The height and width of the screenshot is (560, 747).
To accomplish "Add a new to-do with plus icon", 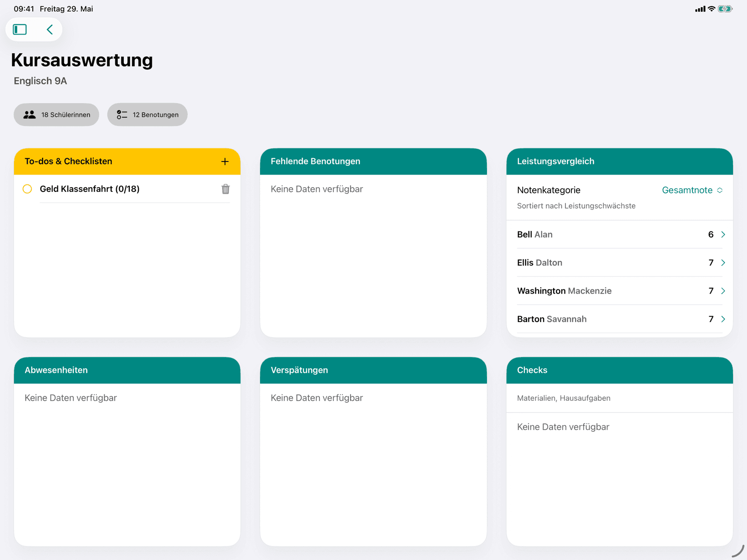I will click(x=225, y=161).
